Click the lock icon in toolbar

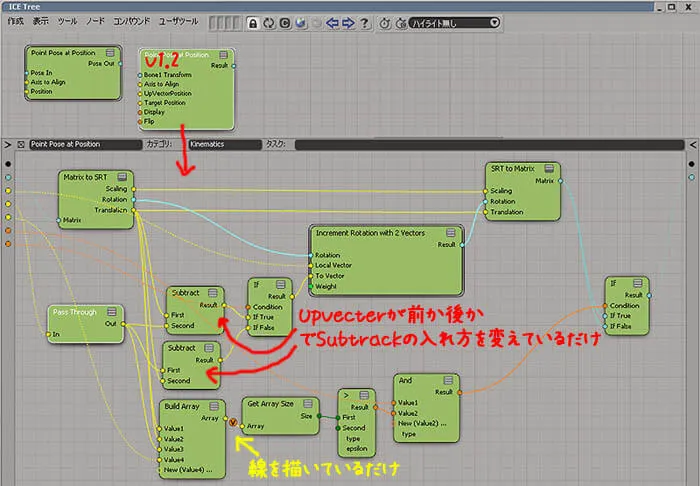pos(253,23)
